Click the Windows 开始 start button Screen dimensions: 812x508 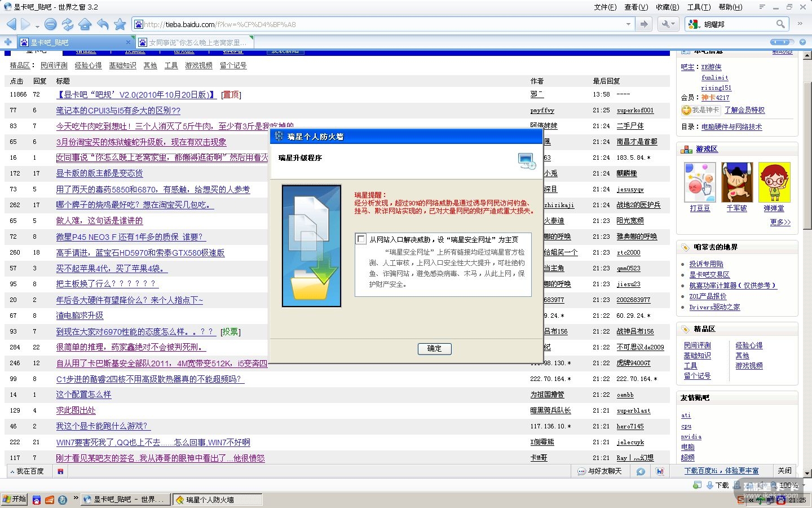(14, 500)
